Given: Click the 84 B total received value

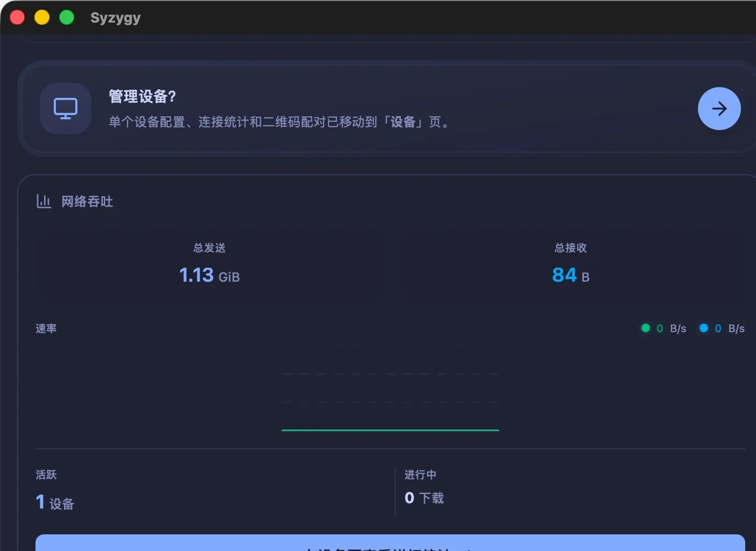Looking at the screenshot, I should (571, 275).
